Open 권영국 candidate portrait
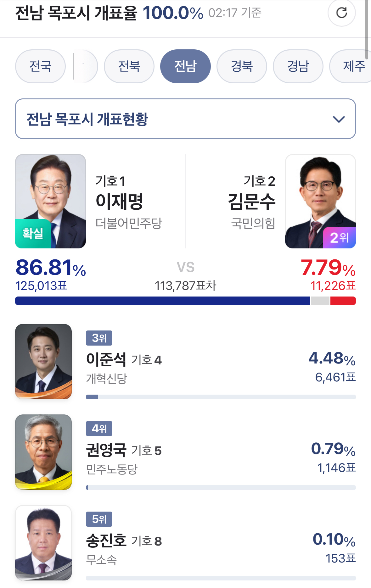Viewport: 371px width, 588px height. click(43, 452)
